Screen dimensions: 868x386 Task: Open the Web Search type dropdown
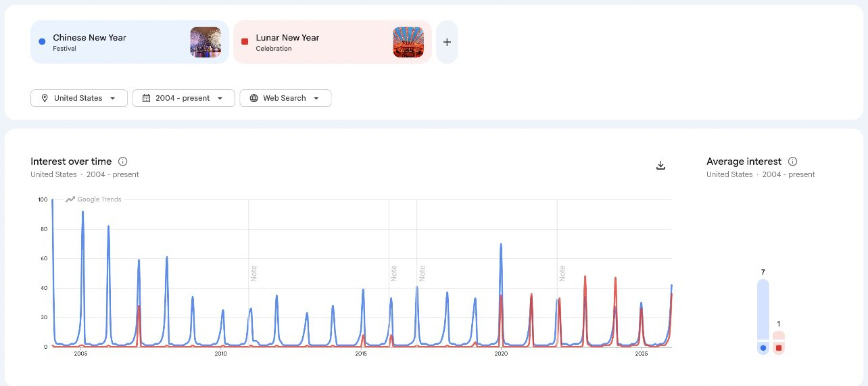[x=285, y=98]
